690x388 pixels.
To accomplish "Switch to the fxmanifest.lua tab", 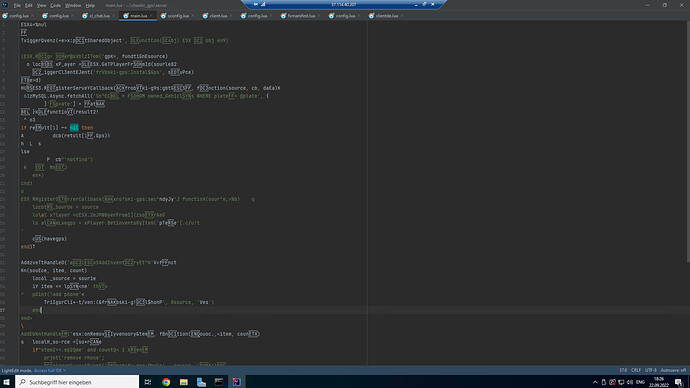I will (301, 16).
